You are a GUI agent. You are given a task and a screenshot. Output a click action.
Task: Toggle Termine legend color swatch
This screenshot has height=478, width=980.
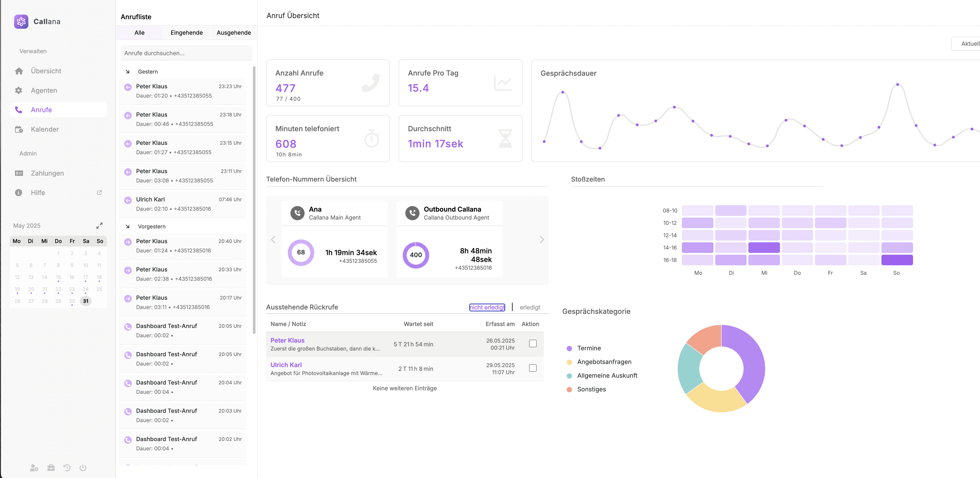pyautogui.click(x=569, y=348)
